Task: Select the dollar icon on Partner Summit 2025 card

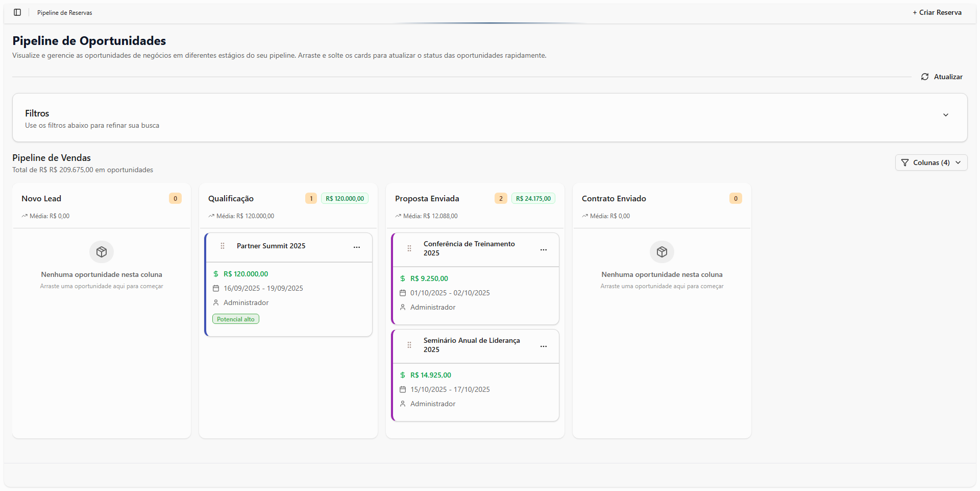Action: (216, 274)
